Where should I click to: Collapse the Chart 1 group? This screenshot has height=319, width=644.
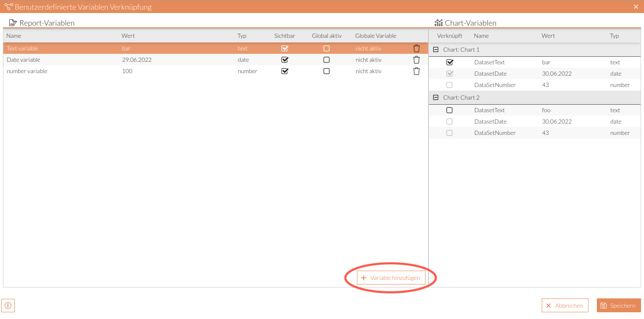(x=436, y=50)
